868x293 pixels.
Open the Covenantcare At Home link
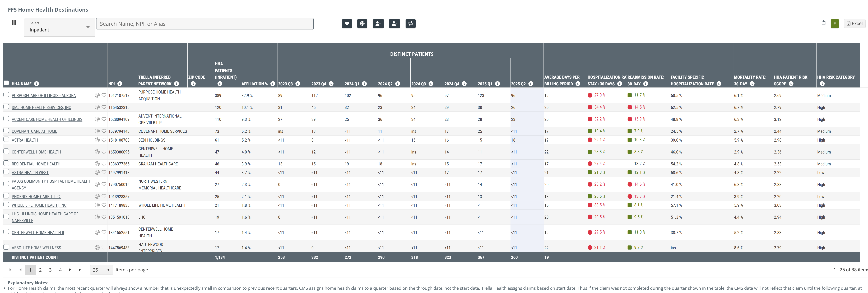[x=34, y=131]
